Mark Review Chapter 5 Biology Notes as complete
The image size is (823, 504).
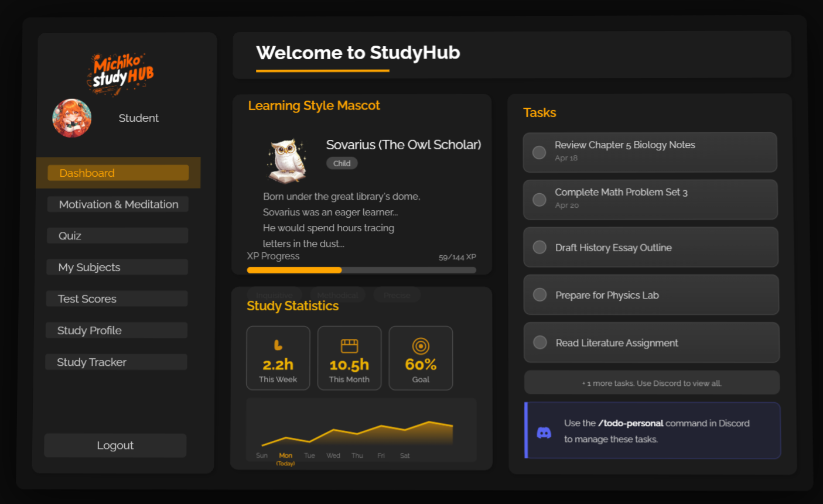tap(539, 152)
